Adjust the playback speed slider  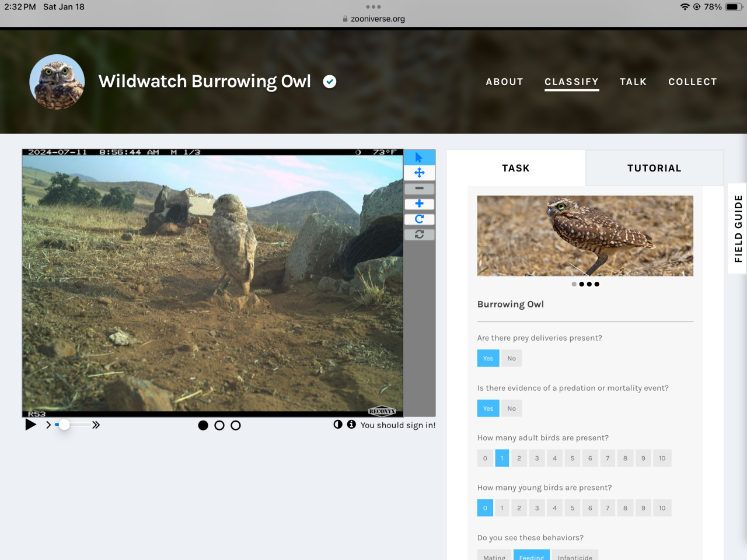(73, 425)
